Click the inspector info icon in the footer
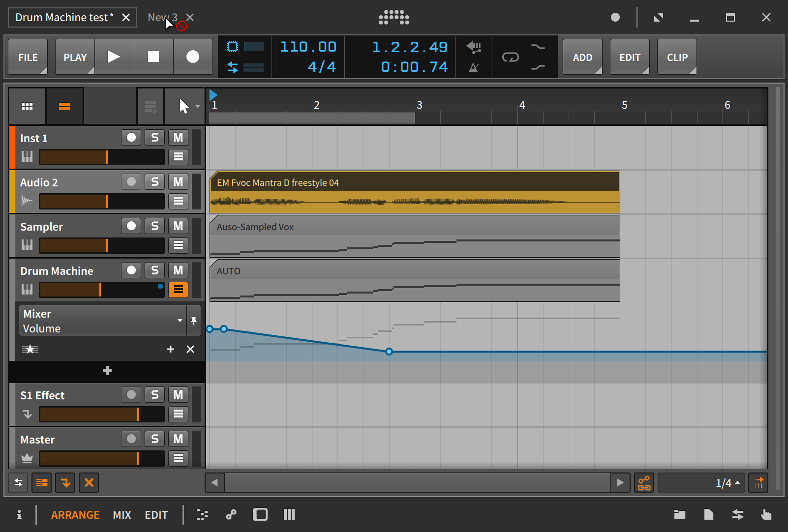This screenshot has width=788, height=532. [x=20, y=514]
